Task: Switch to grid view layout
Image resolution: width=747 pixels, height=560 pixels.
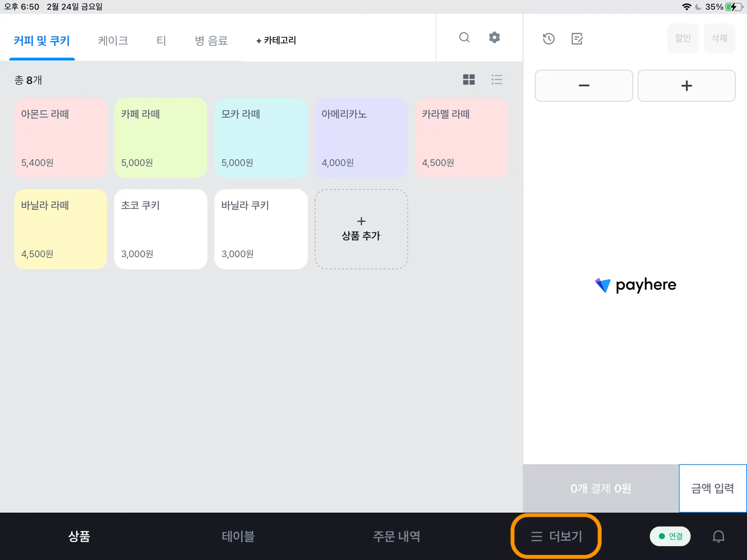Action: [x=469, y=79]
